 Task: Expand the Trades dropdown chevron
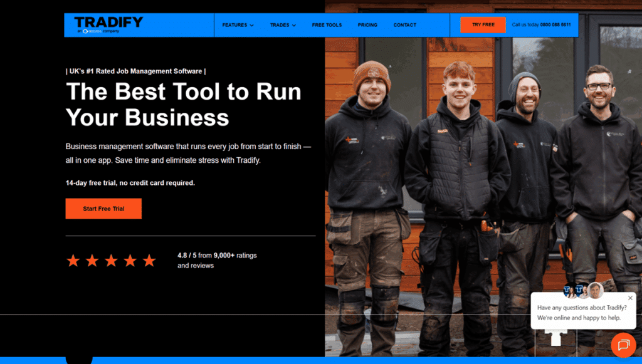point(293,26)
